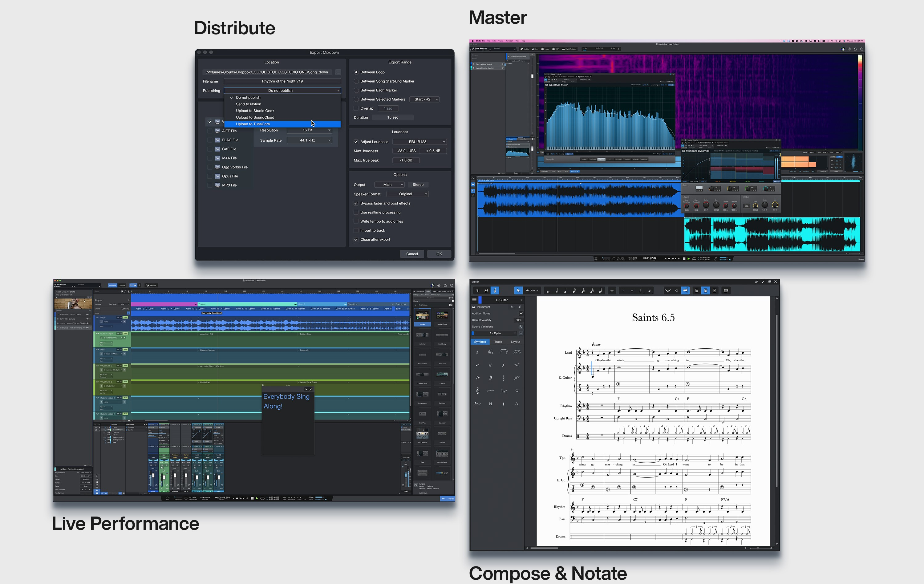Open Sound Variations wrench icon
Image resolution: width=924 pixels, height=584 pixels.
pos(521,326)
